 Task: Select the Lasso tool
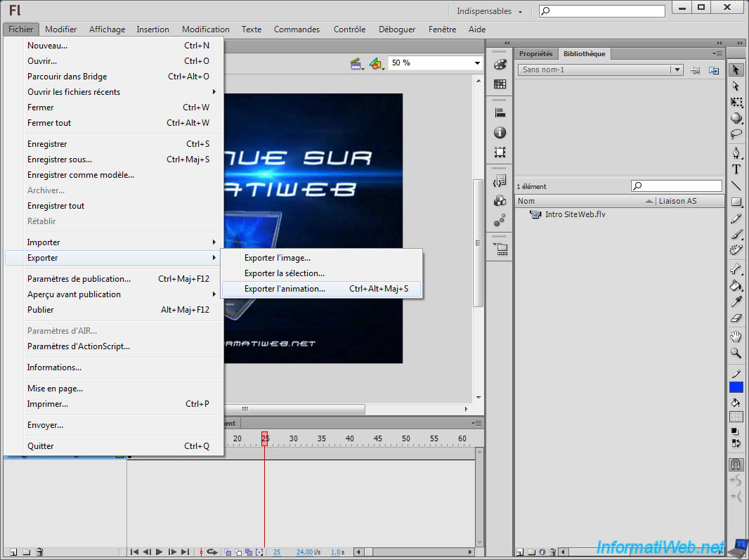point(736,134)
